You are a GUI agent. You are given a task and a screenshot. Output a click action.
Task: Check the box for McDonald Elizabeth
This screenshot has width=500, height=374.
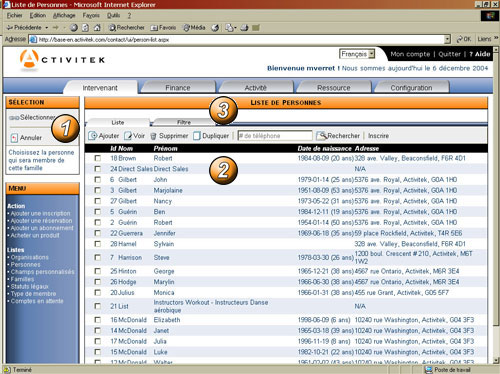tap(97, 320)
